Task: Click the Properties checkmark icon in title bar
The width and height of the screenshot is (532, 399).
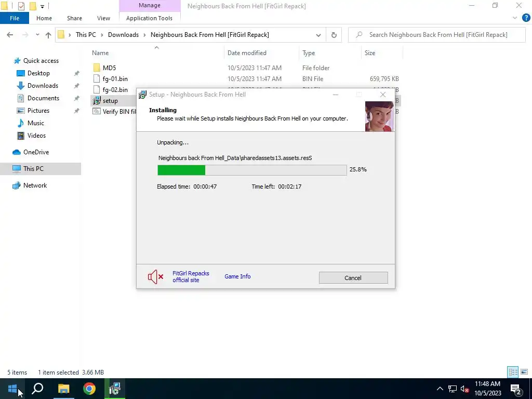Action: (21, 6)
